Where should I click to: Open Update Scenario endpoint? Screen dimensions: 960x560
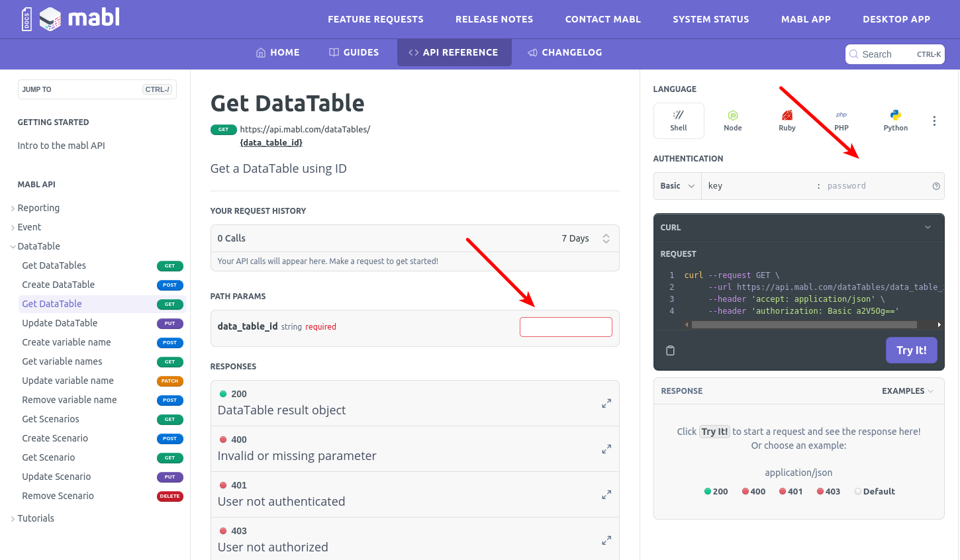pos(103,477)
